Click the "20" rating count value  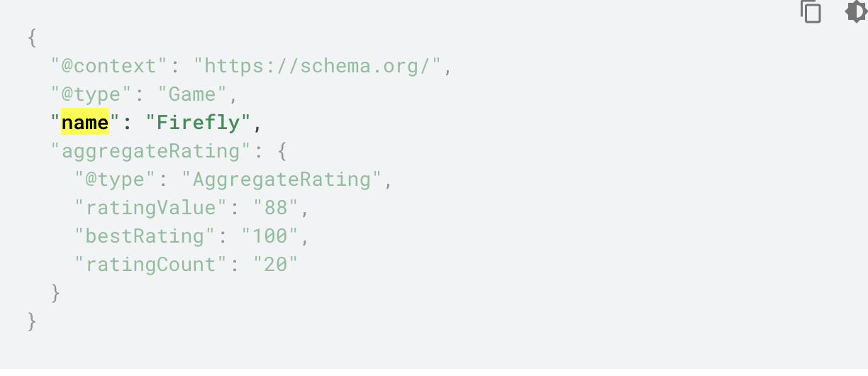click(275, 265)
